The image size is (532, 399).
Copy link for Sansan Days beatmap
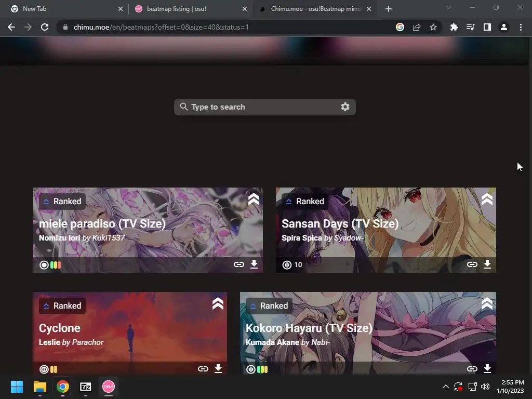click(472, 264)
